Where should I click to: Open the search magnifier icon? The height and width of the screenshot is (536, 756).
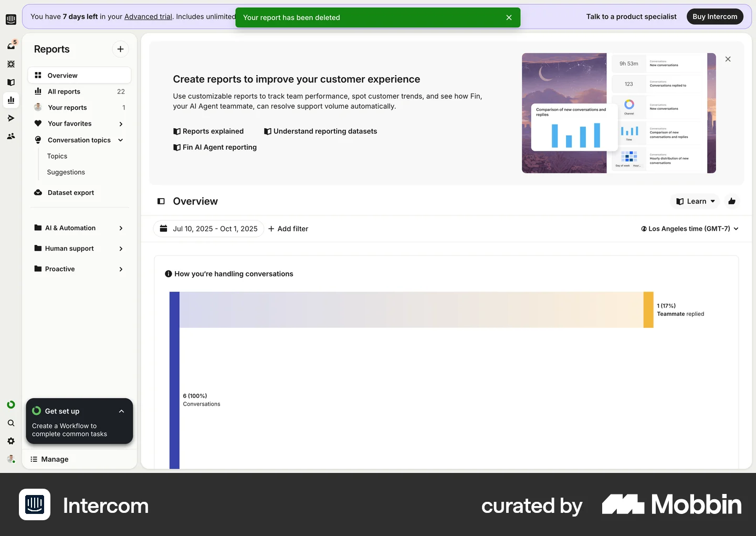pos(11,423)
